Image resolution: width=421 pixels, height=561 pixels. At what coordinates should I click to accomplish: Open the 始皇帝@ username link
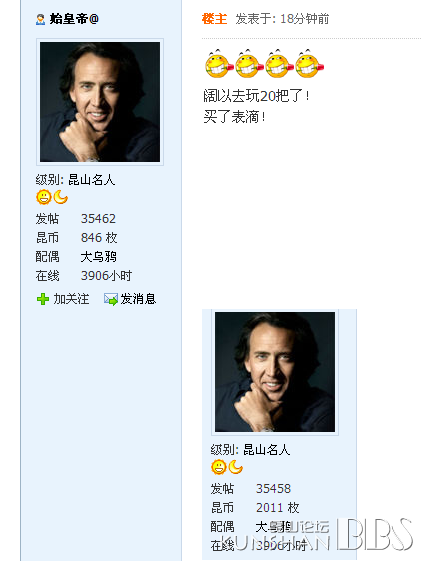74,19
